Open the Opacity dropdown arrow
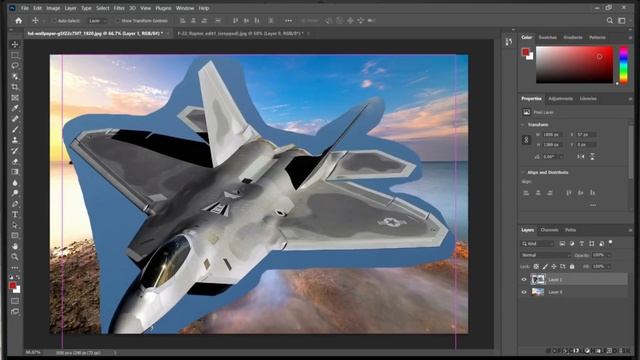This screenshot has width=640, height=360. tap(609, 255)
